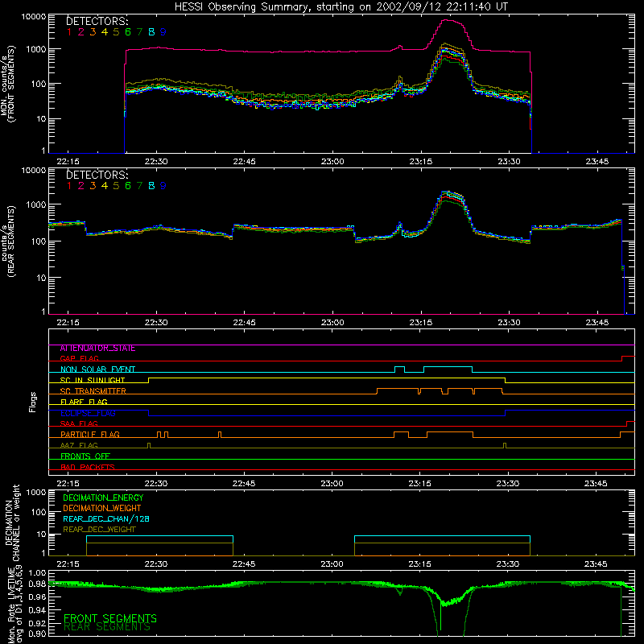Click REAR SEGMENTS legend in livetime panel
The height and width of the screenshot is (644, 644).
107,627
